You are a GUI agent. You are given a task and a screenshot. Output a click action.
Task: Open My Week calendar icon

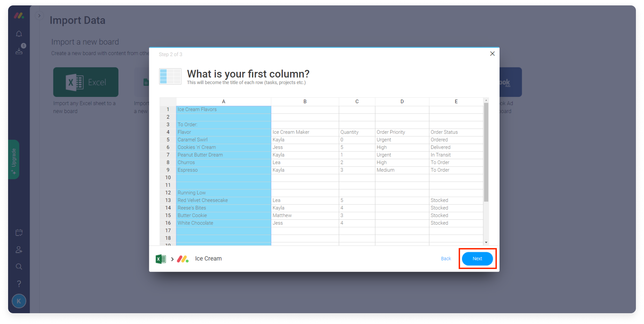click(x=19, y=233)
